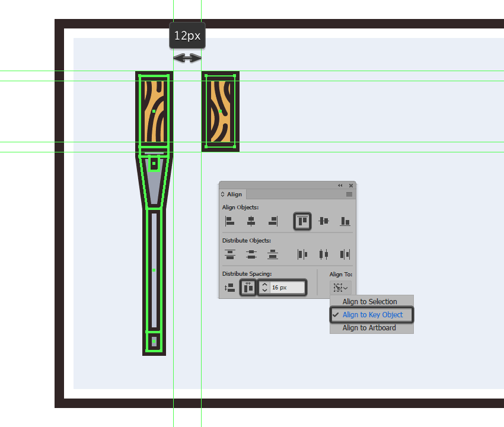Viewport: 504px width, 427px height.
Task: Collapse the Align panel with double arrows
Action: [340, 186]
